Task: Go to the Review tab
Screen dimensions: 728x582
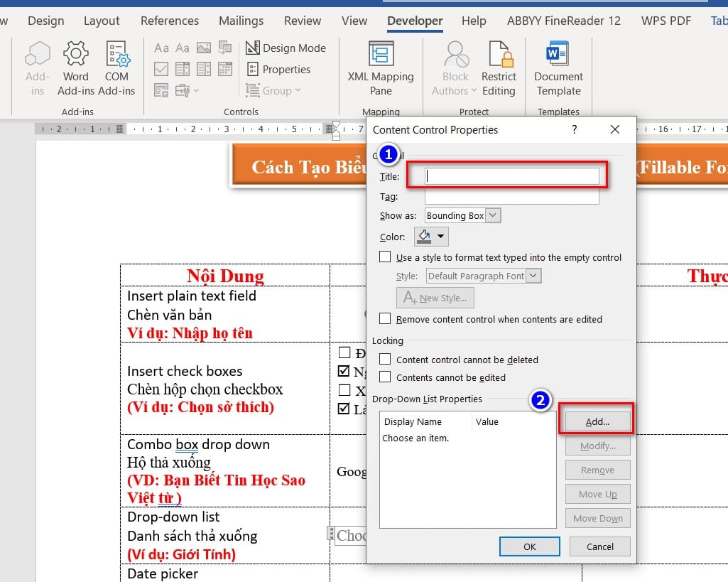Action: pyautogui.click(x=303, y=21)
